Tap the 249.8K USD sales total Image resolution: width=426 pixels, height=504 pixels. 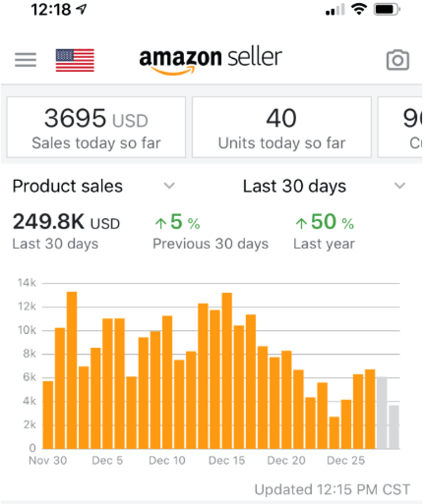[66, 223]
